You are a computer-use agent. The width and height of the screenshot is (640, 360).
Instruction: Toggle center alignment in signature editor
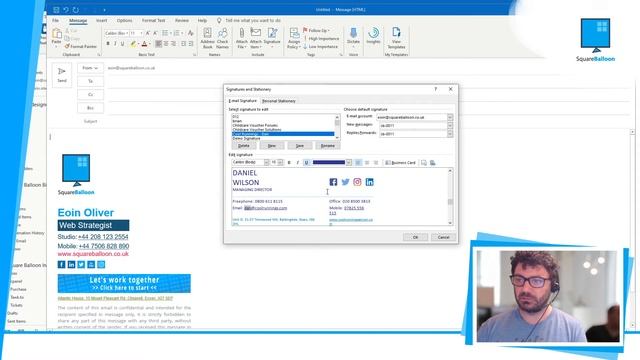pyautogui.click(x=367, y=162)
